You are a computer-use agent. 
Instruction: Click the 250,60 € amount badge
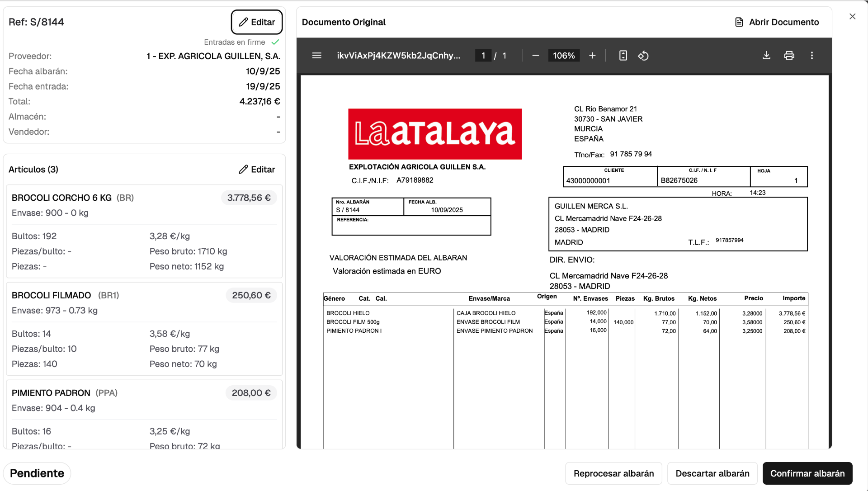point(251,295)
